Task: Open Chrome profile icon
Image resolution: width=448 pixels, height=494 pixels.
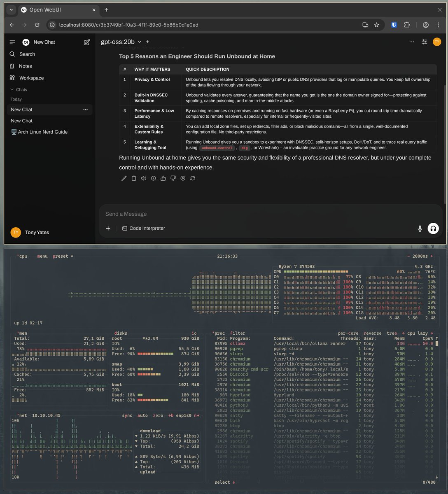Action: (x=426, y=25)
